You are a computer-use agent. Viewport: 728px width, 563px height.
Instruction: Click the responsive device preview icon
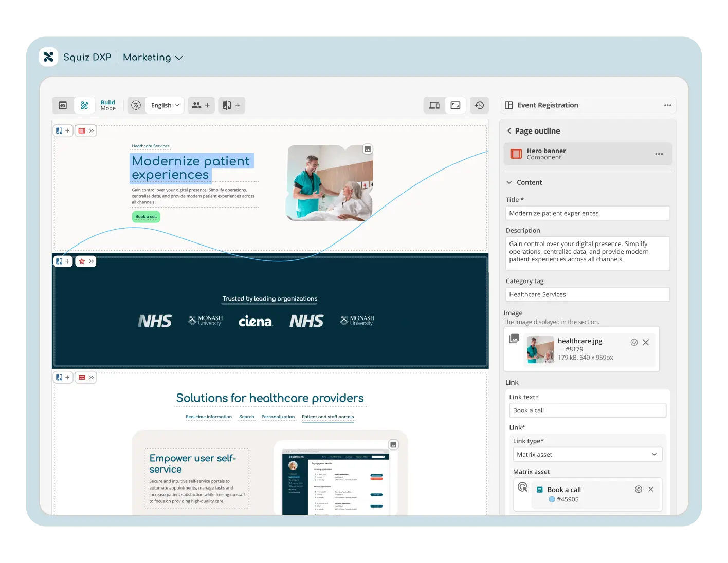coord(434,105)
